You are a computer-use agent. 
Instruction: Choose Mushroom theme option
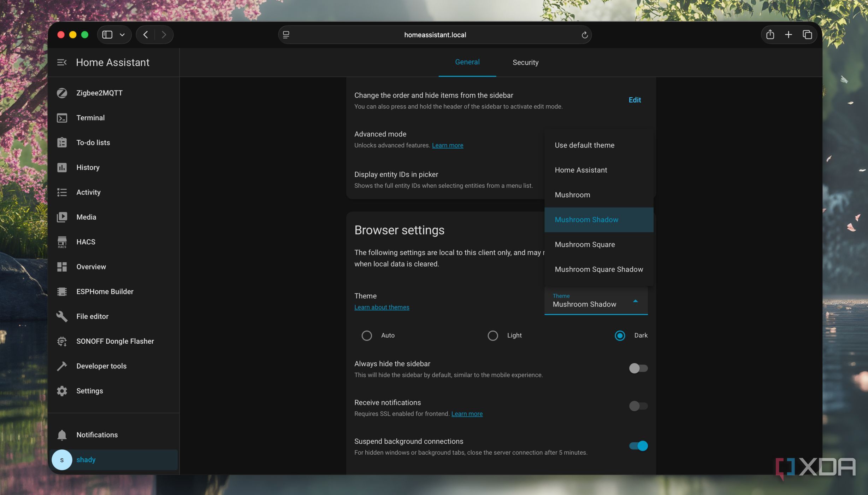(599, 195)
